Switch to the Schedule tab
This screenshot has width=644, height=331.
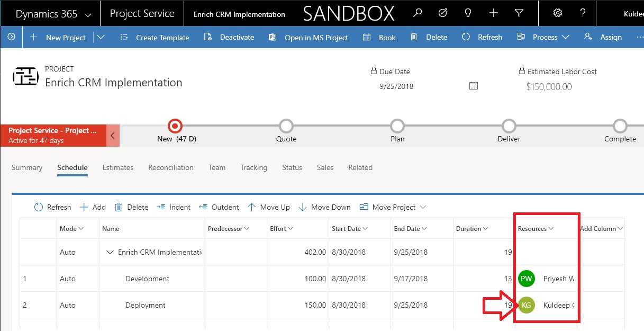[72, 167]
